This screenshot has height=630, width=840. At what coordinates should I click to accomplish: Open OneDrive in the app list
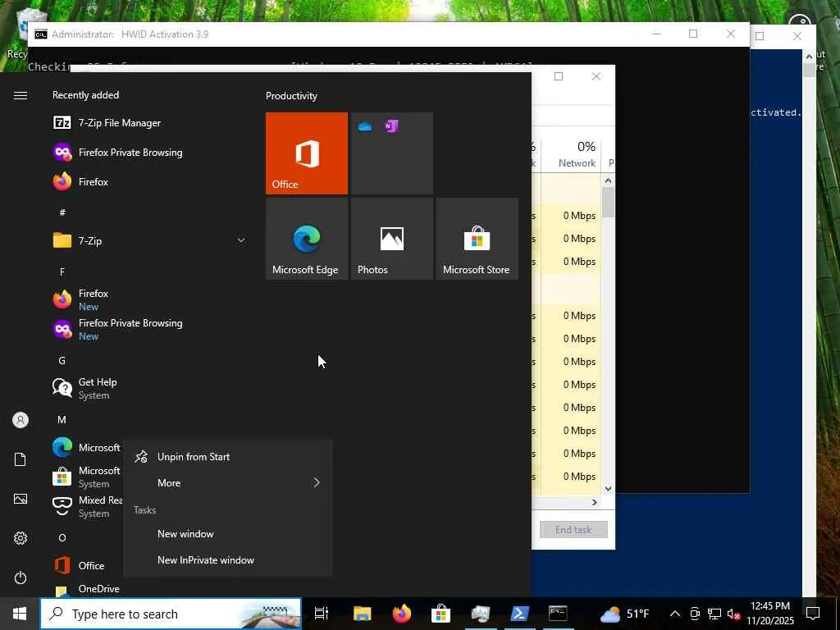coord(85,589)
